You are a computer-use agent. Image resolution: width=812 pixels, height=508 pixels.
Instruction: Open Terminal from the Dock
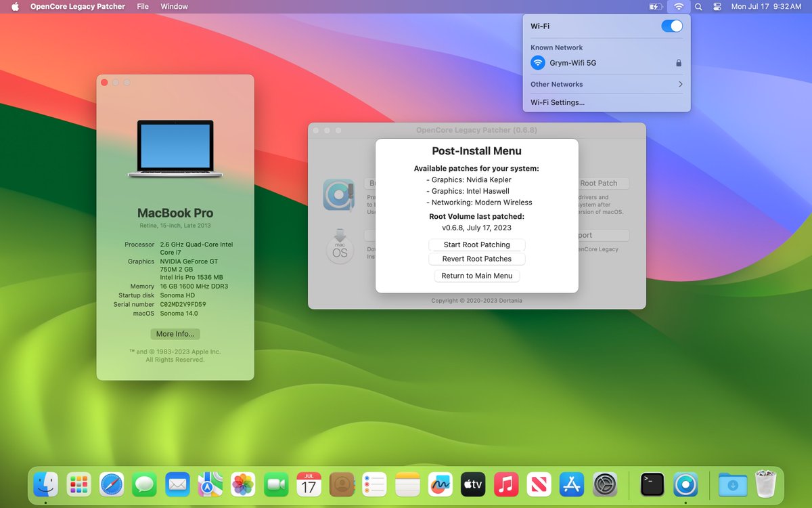[x=652, y=484]
